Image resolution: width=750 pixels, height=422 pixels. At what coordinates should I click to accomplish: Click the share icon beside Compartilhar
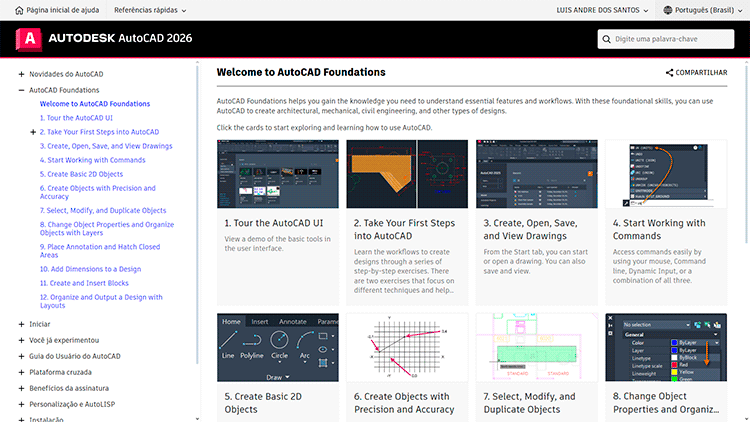tap(669, 73)
